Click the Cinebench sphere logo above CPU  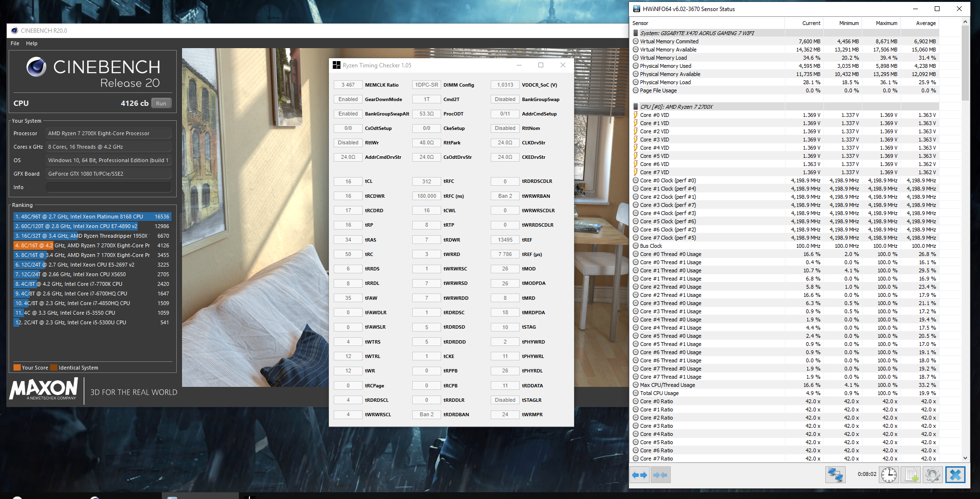point(36,67)
